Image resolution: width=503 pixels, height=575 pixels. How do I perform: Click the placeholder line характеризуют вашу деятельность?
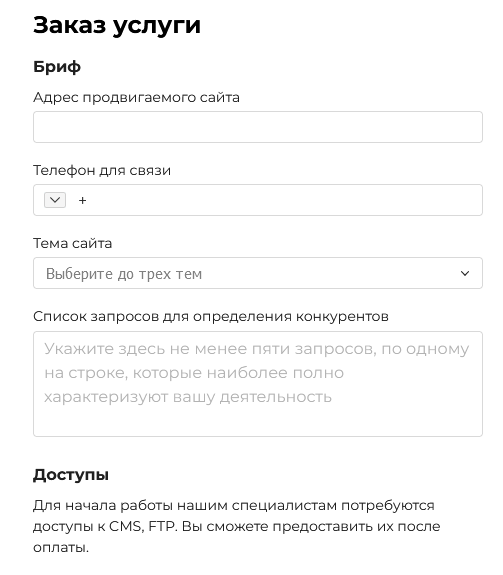[188, 397]
